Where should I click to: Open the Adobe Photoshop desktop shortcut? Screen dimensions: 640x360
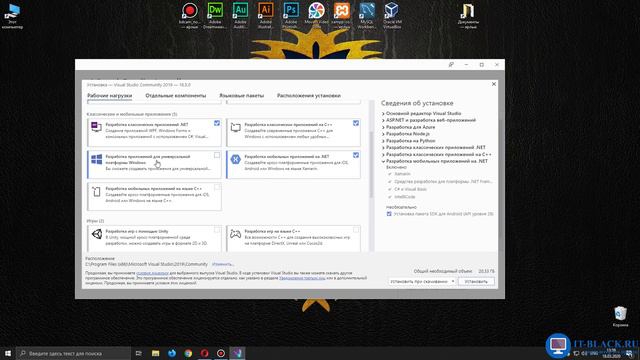click(x=291, y=15)
